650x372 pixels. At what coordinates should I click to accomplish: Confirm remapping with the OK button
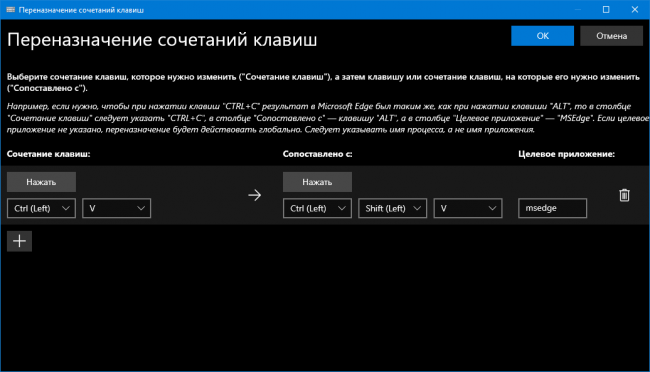[542, 36]
